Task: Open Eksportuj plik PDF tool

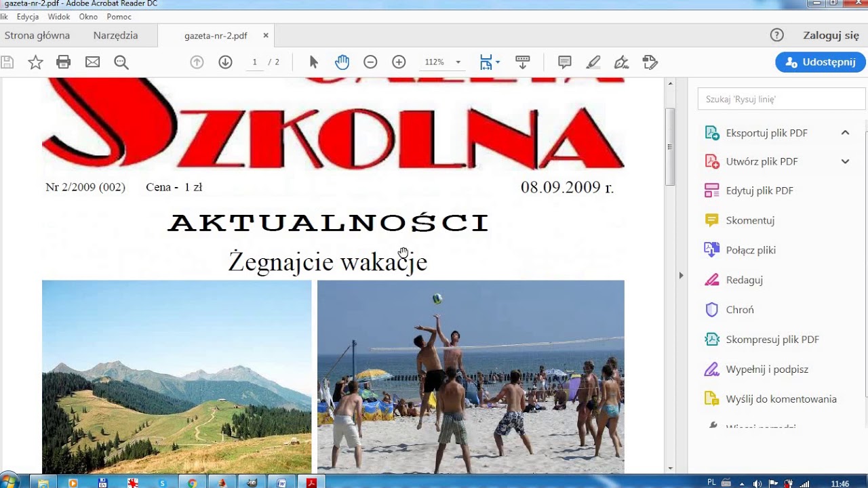Action: [x=766, y=133]
